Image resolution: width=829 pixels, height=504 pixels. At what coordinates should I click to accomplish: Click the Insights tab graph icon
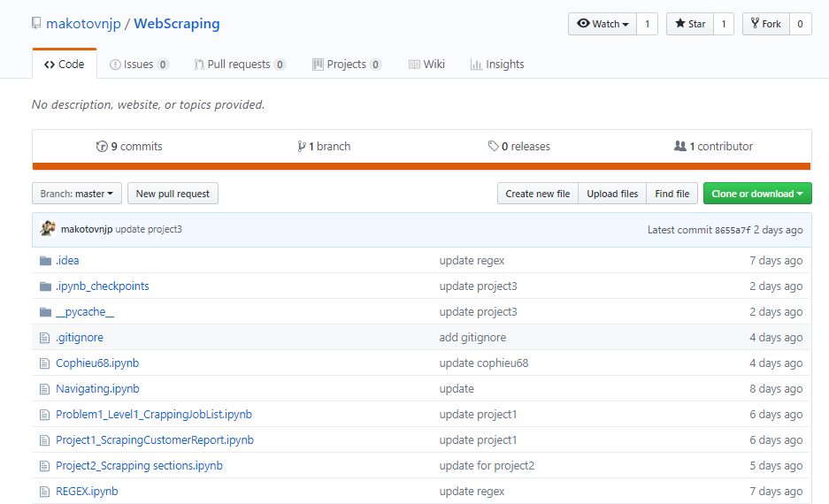(x=476, y=65)
